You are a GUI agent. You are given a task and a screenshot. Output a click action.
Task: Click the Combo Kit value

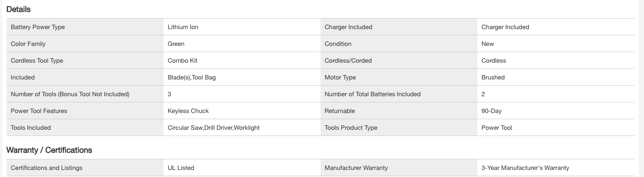pos(183,60)
